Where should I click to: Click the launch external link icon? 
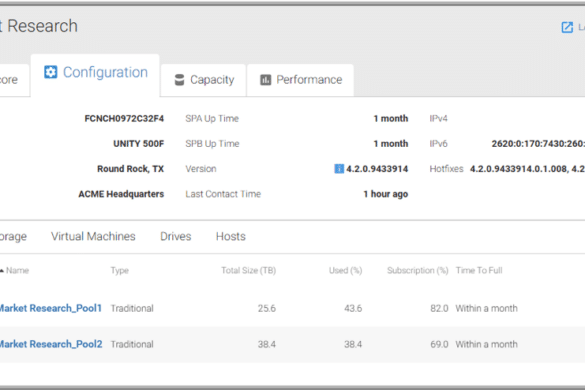point(567,27)
